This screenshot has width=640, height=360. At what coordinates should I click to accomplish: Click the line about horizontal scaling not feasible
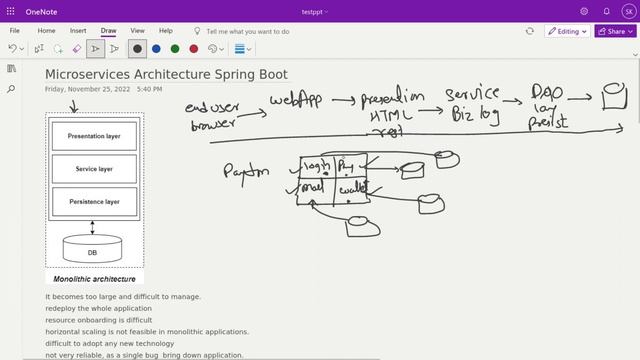click(x=147, y=332)
